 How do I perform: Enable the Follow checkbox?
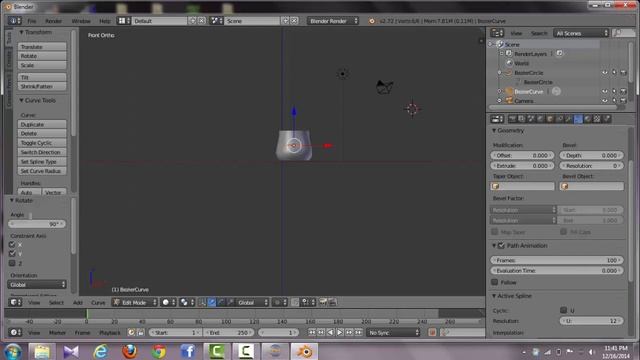click(x=495, y=282)
